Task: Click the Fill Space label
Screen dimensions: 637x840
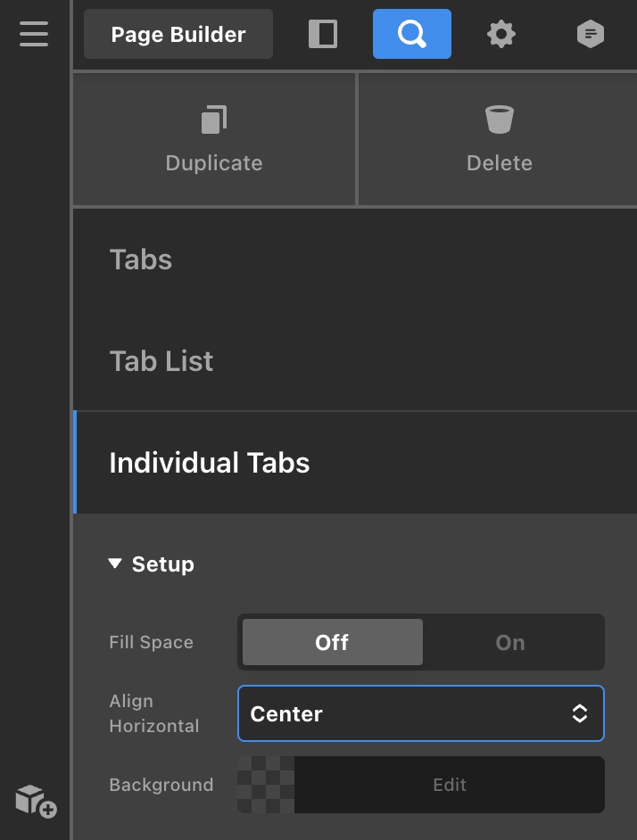Action: click(151, 642)
